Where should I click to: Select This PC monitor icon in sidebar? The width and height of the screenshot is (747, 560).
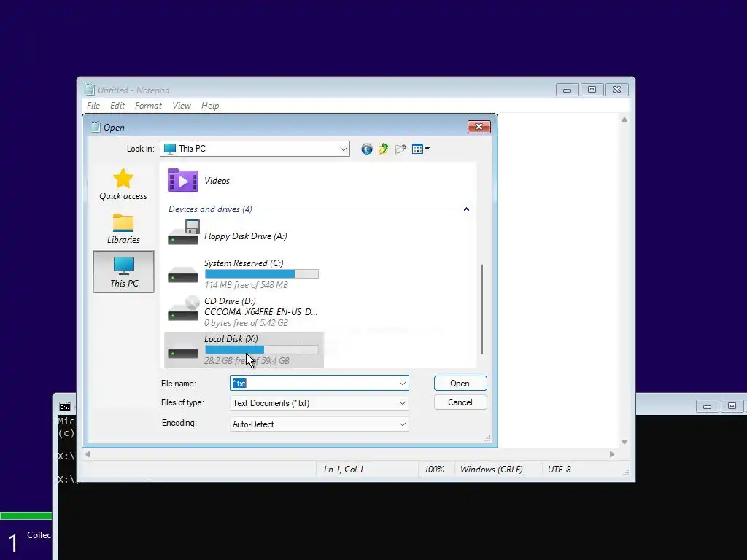pyautogui.click(x=124, y=265)
